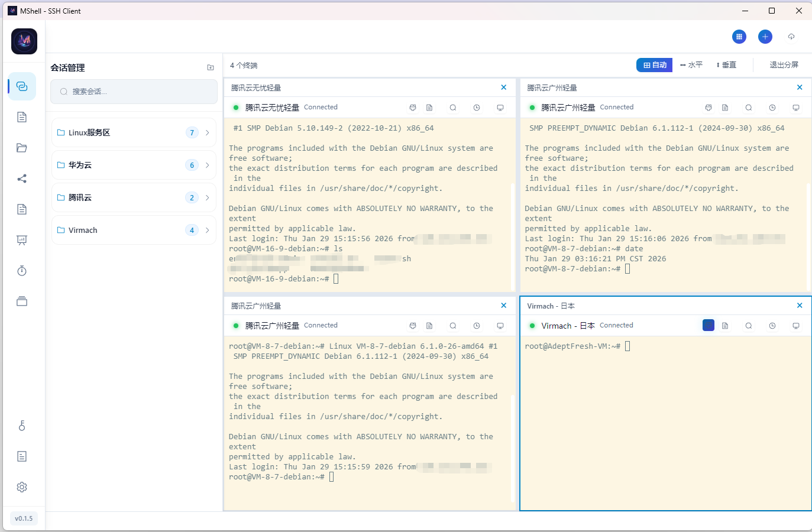Switch to 水平 horizontal layout
The image size is (812, 532).
[691, 65]
